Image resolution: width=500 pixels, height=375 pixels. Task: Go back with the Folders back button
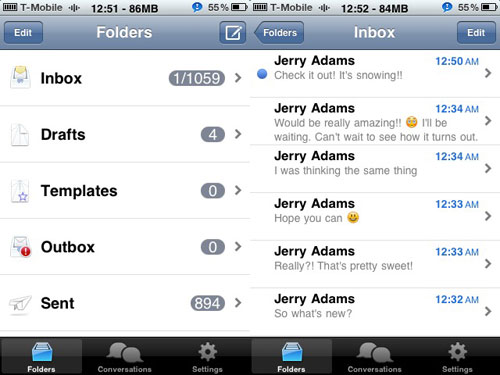click(279, 33)
